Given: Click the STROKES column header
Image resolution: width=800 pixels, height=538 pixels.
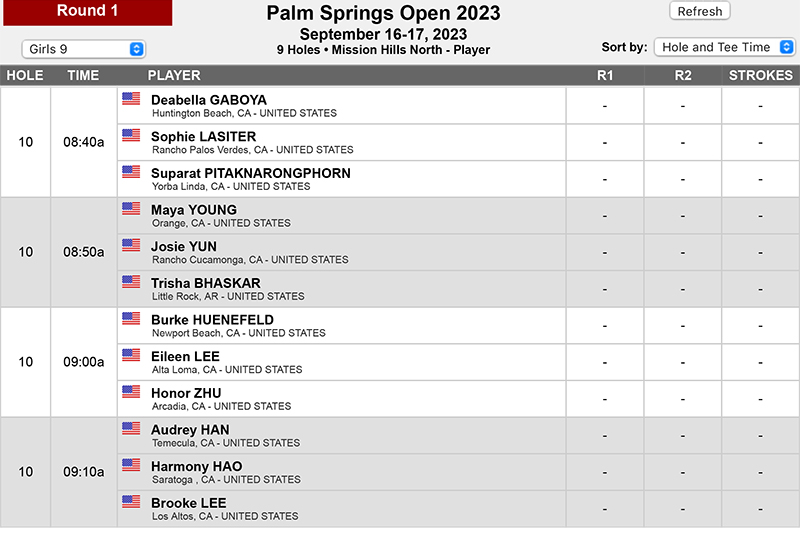Looking at the screenshot, I should pyautogui.click(x=760, y=76).
